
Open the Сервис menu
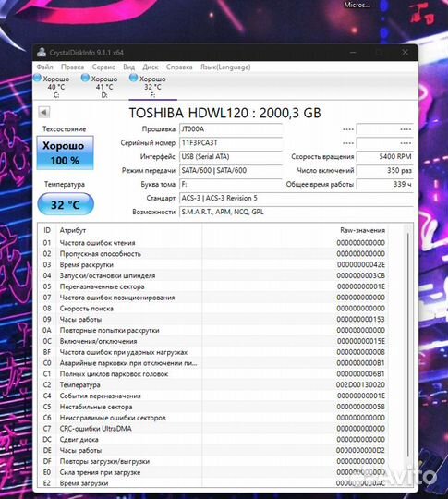[103, 67]
